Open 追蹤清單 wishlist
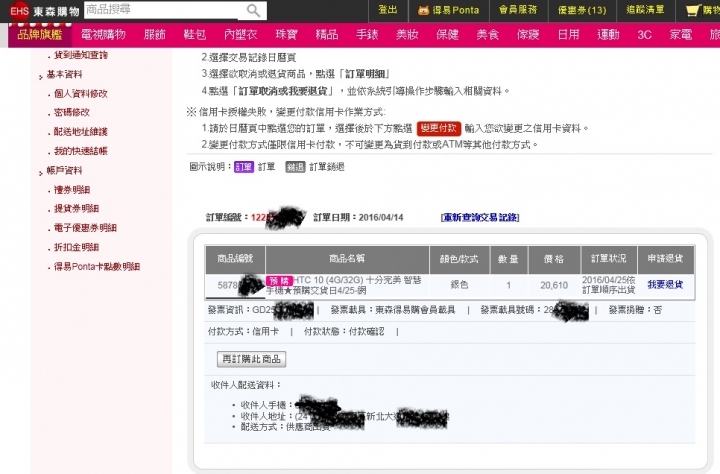This screenshot has height=474, width=720. pyautogui.click(x=645, y=10)
